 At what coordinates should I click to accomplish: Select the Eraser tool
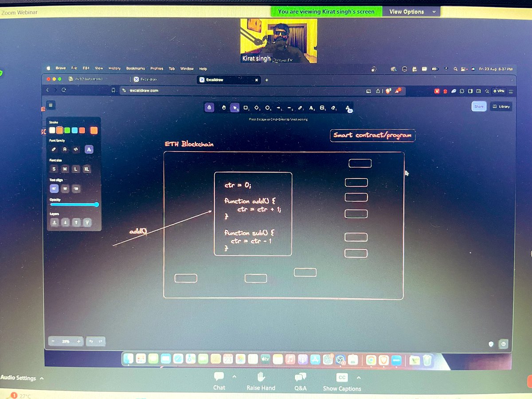click(x=334, y=107)
